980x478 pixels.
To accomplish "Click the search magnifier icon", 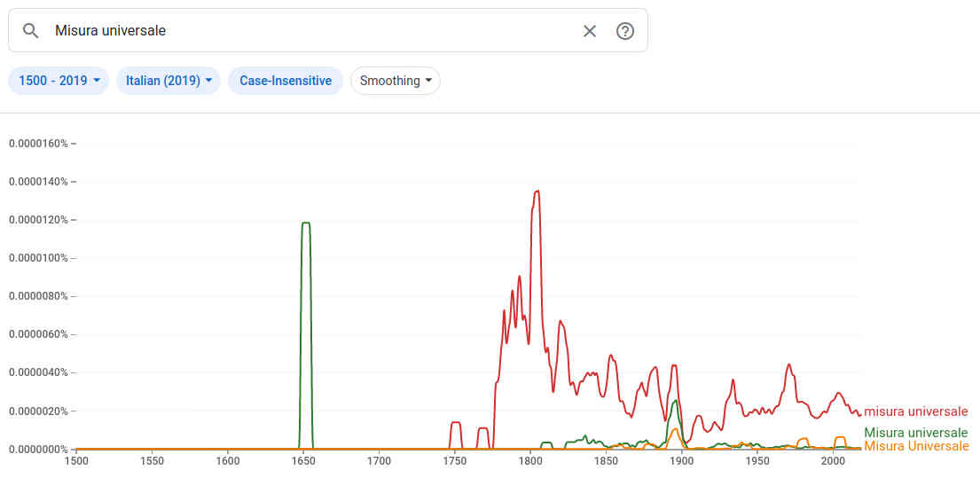I will pos(31,31).
